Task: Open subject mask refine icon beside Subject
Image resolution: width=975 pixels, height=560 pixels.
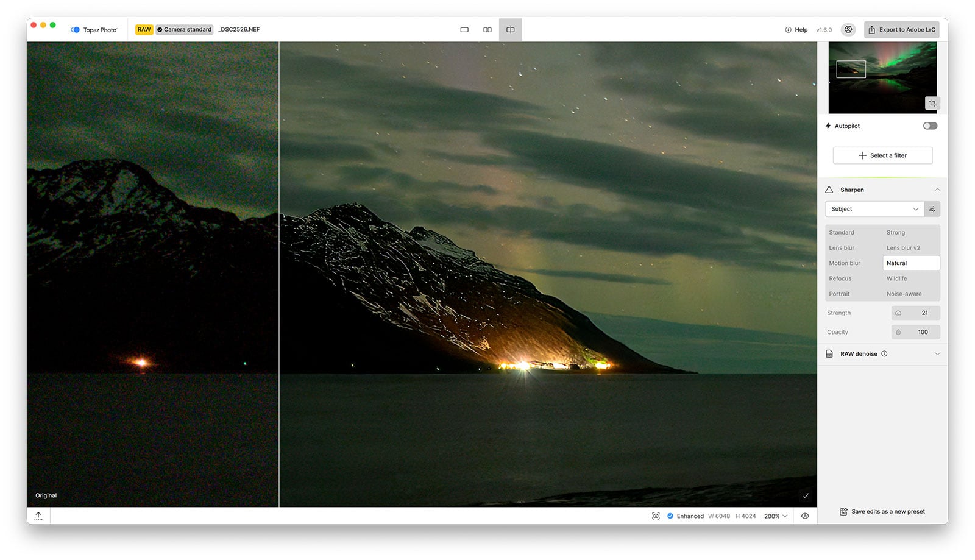Action: [932, 209]
